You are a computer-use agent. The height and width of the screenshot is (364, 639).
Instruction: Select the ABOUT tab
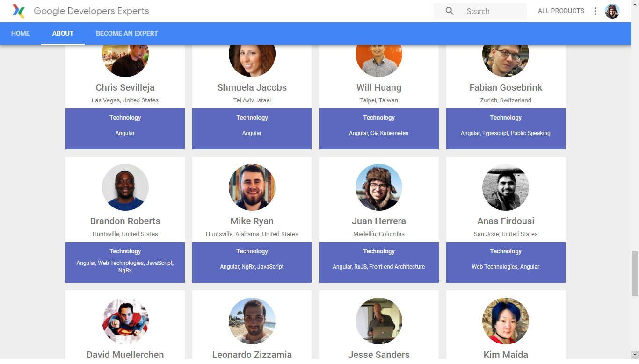pos(63,33)
